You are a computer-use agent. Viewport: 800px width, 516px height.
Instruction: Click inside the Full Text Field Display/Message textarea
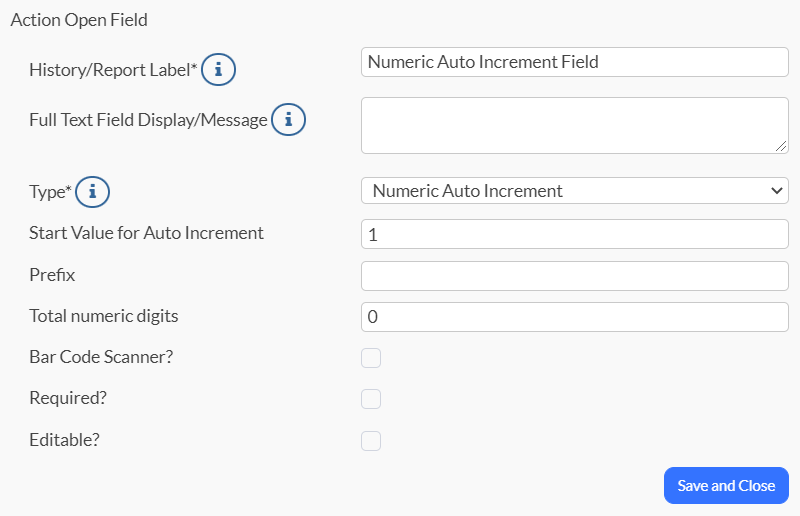pyautogui.click(x=575, y=126)
